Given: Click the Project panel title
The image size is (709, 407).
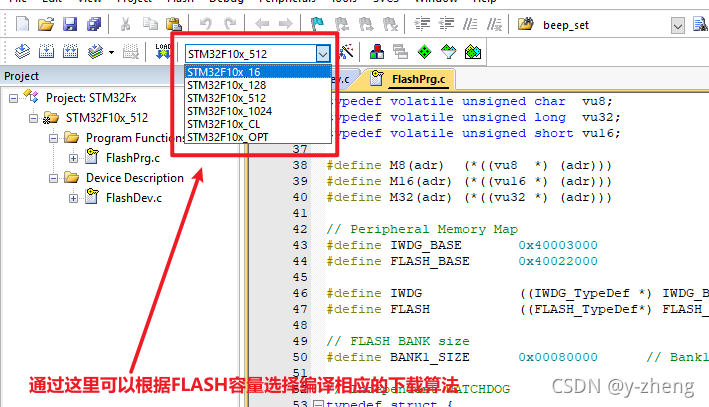Looking at the screenshot, I should point(21,76).
